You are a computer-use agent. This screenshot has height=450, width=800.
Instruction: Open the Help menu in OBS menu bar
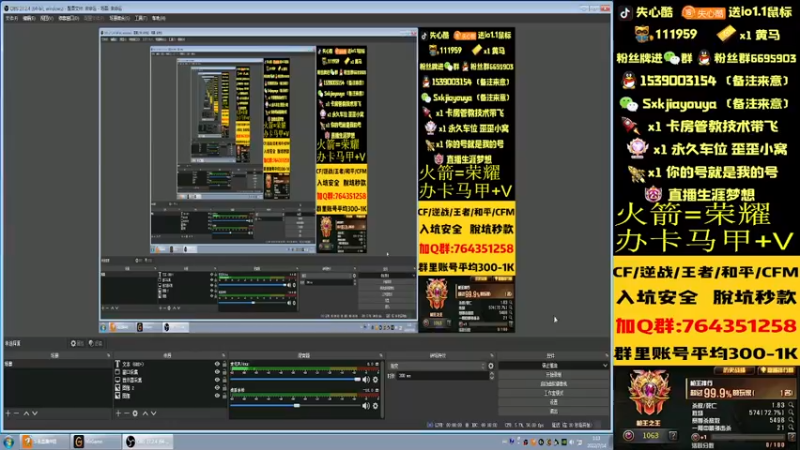click(159, 18)
